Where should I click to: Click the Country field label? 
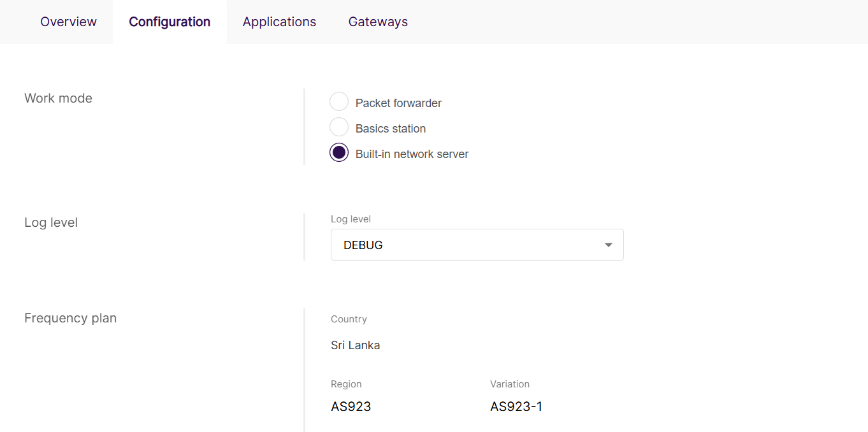[349, 319]
